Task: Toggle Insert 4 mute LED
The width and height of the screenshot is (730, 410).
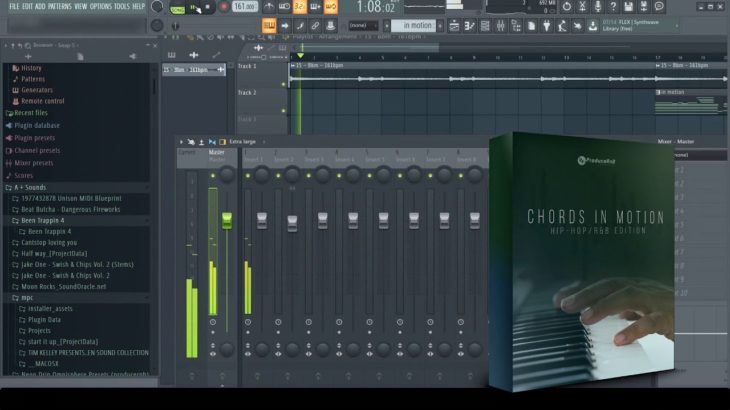Action: pos(339,176)
